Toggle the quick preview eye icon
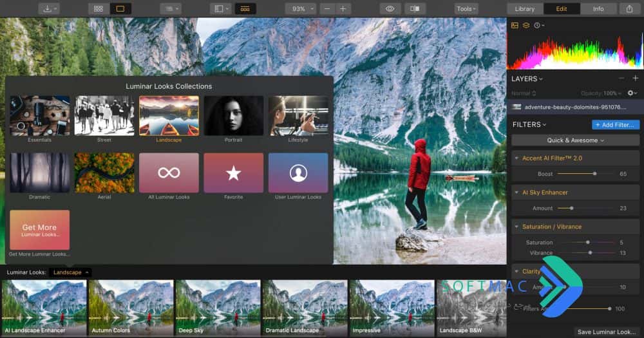This screenshot has width=644, height=338. point(390,8)
